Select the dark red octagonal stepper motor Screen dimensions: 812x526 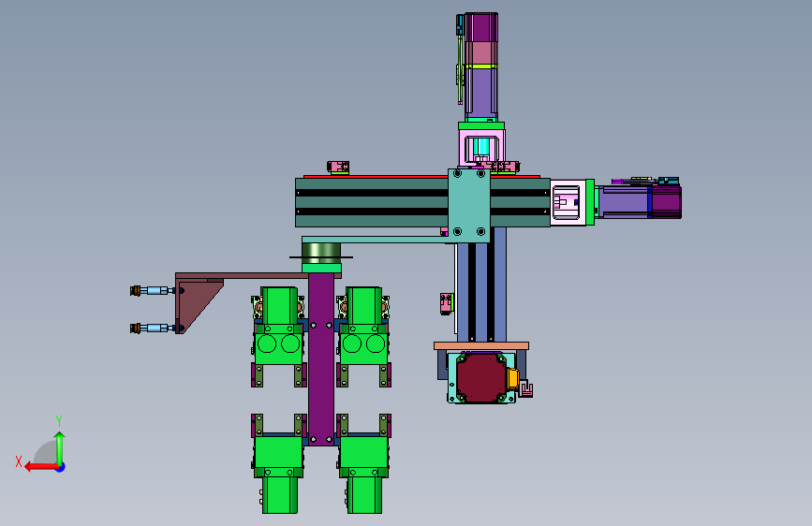[480, 377]
